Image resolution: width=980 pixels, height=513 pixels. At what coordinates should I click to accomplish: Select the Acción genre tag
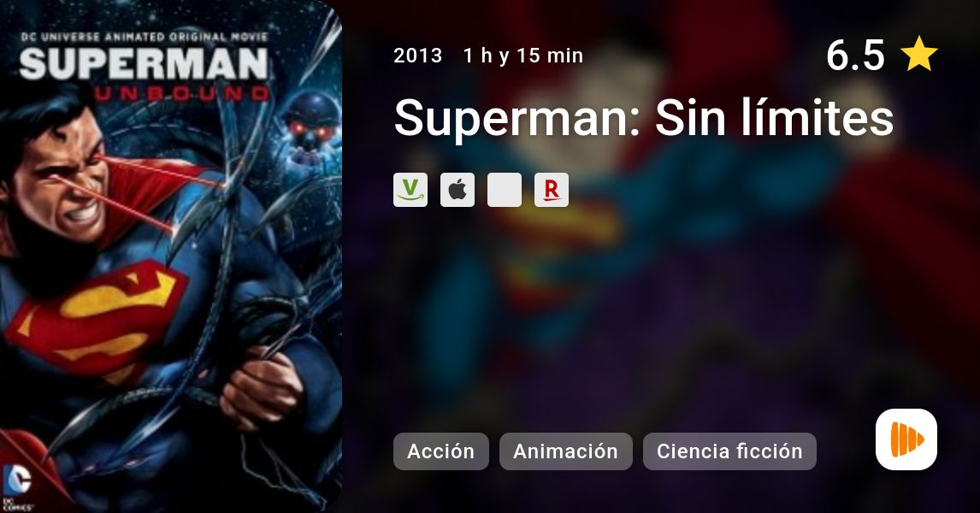pos(440,451)
